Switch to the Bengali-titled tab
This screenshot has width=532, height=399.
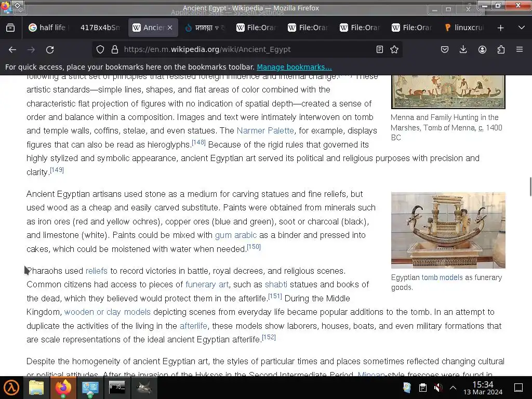click(206, 28)
